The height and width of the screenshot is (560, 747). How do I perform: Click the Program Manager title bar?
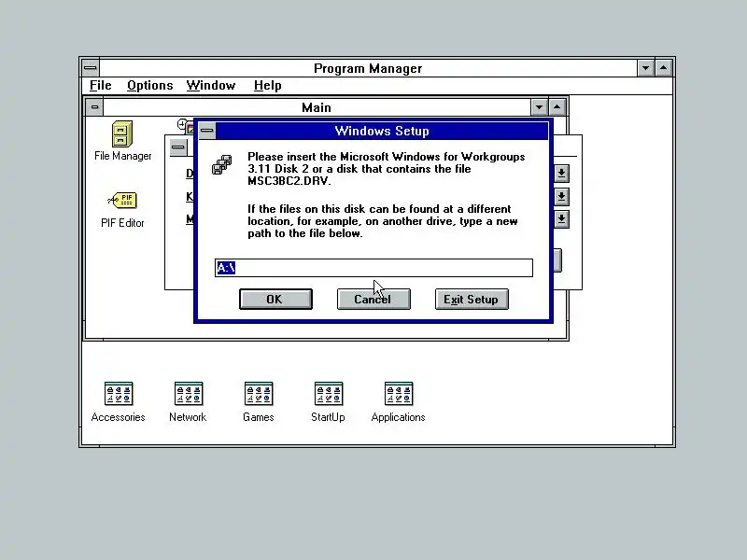tap(368, 68)
